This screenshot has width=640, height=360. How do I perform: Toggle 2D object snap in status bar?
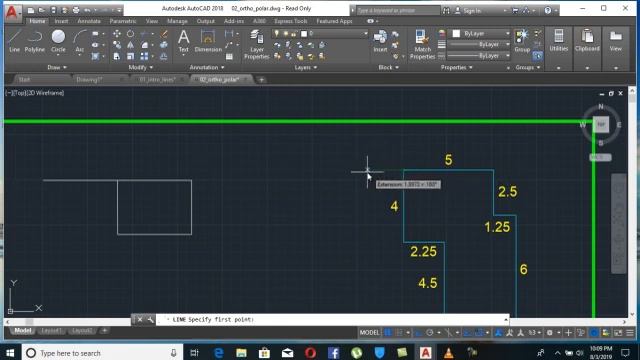coord(480,333)
